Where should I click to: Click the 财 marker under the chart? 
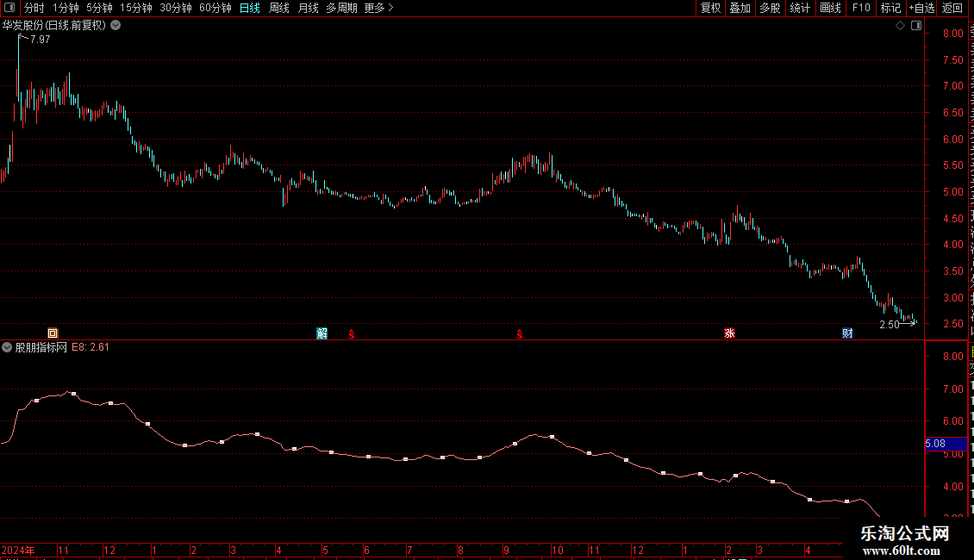tap(847, 333)
